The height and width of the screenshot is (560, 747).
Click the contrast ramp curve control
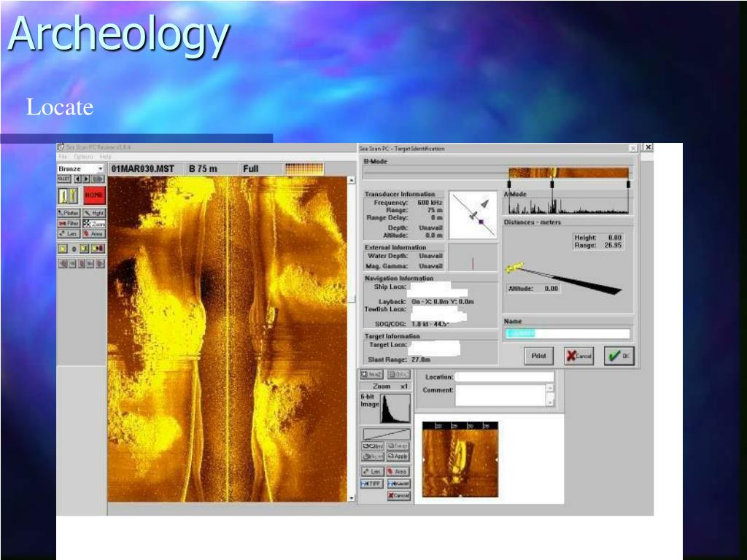387,435
